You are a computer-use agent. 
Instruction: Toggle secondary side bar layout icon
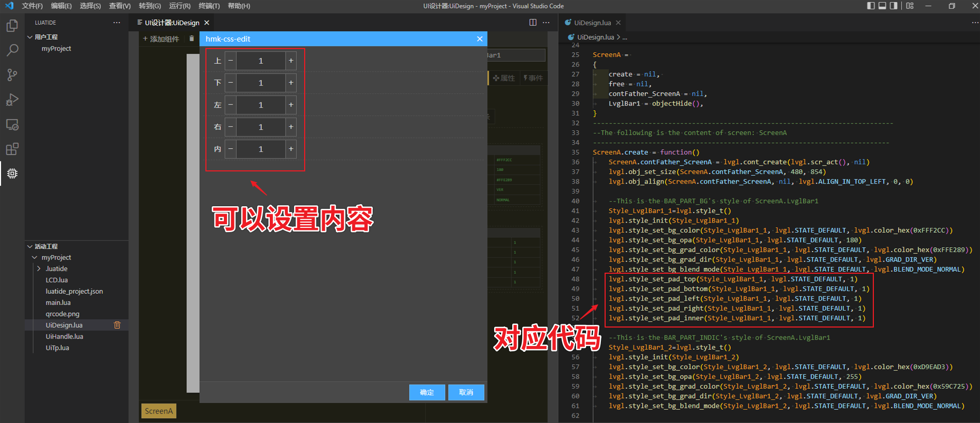coord(893,6)
